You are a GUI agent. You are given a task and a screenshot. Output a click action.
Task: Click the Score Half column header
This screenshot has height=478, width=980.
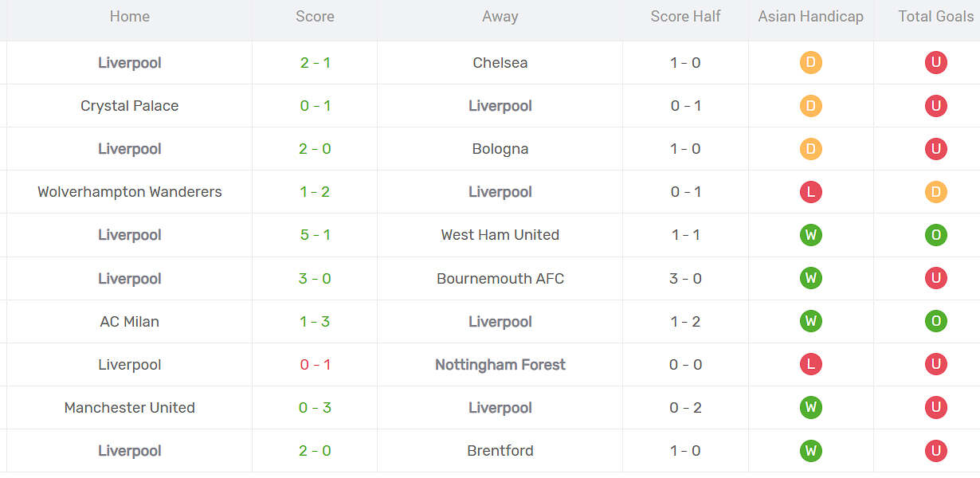pos(685,17)
